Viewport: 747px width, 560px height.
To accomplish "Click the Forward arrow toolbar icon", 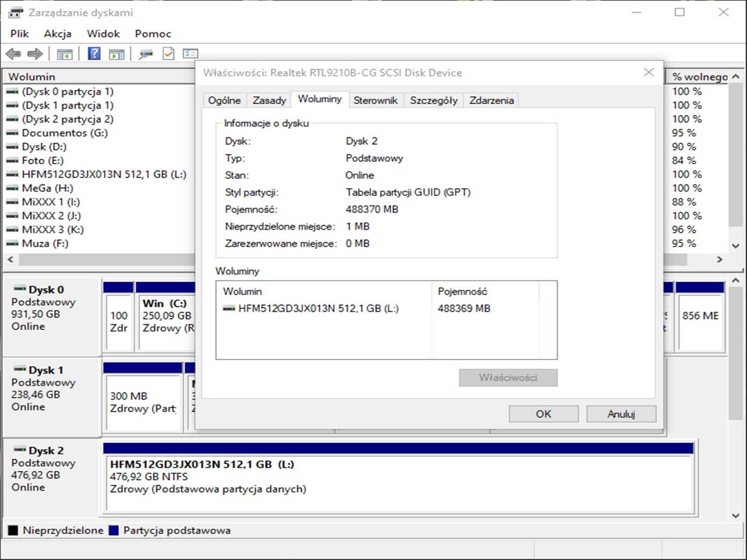I will coord(35,54).
